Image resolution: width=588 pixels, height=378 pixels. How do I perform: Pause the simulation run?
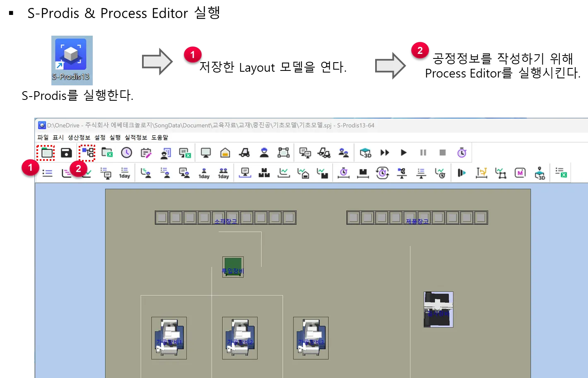[x=423, y=153]
